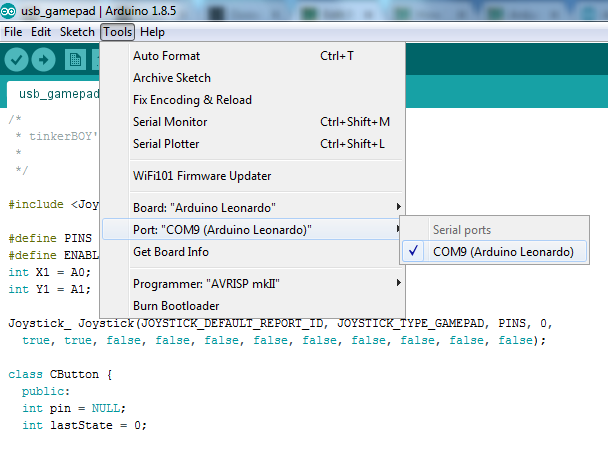Click the "class CButton {" code line
This screenshot has width=608, height=449.
(60, 375)
